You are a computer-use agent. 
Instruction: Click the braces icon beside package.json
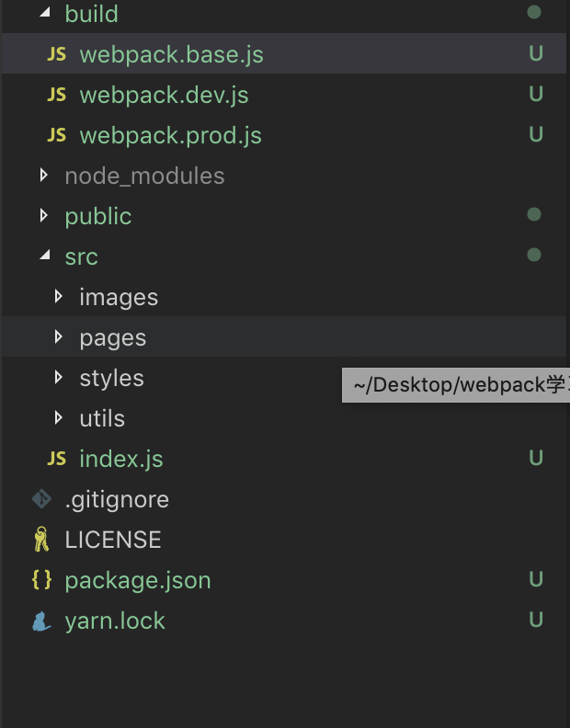pyautogui.click(x=42, y=580)
